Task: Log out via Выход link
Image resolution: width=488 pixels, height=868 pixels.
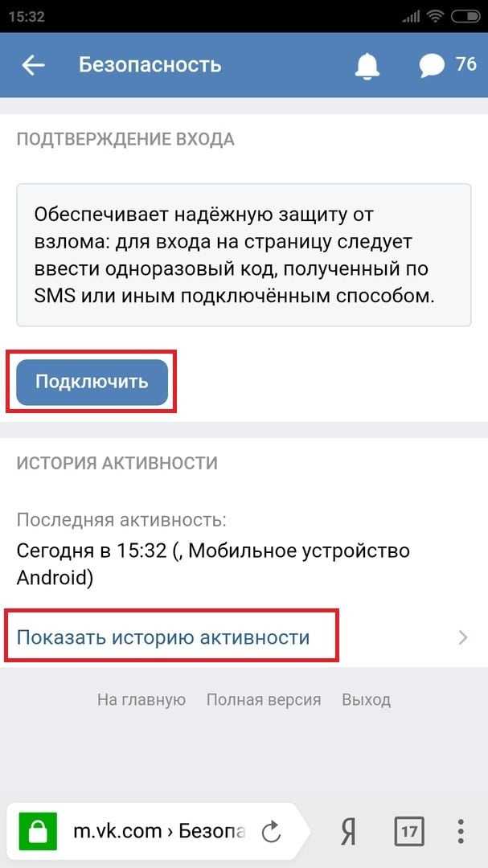Action: 366,700
